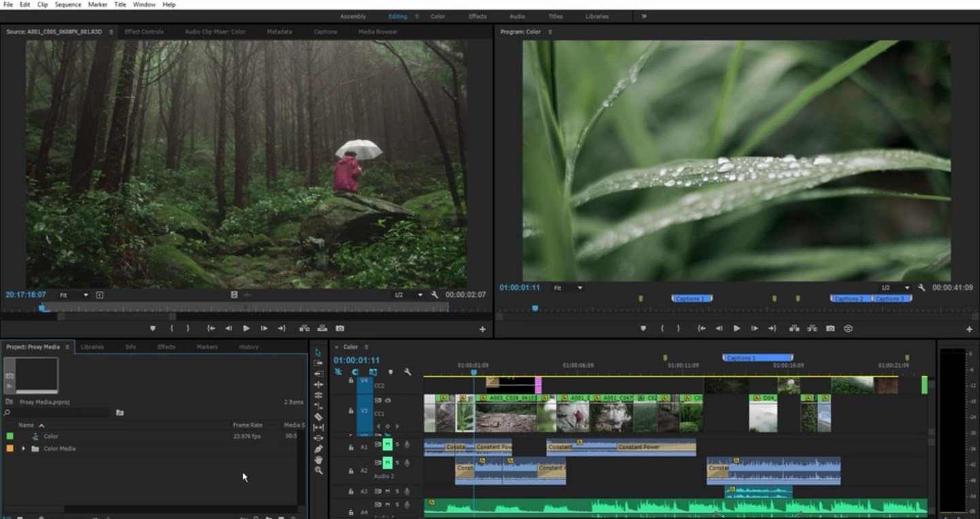Mute audio track A1
The image size is (980, 519).
click(388, 444)
